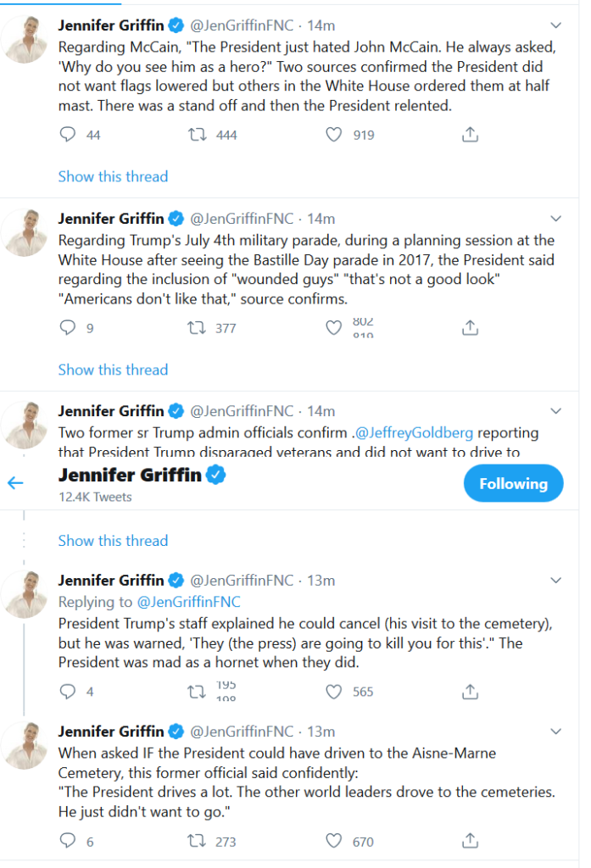Reply to the McCain tweet with 44 replies
The image size is (591, 868).
pyautogui.click(x=68, y=135)
